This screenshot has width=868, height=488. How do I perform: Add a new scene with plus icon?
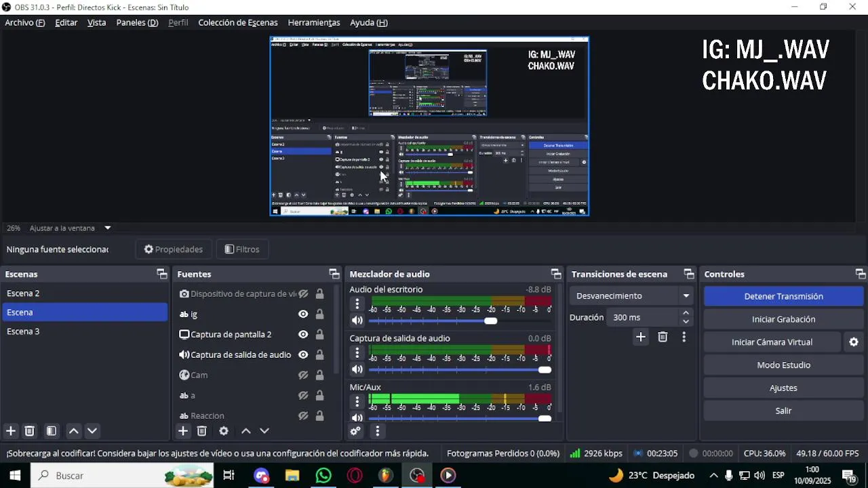pos(11,431)
